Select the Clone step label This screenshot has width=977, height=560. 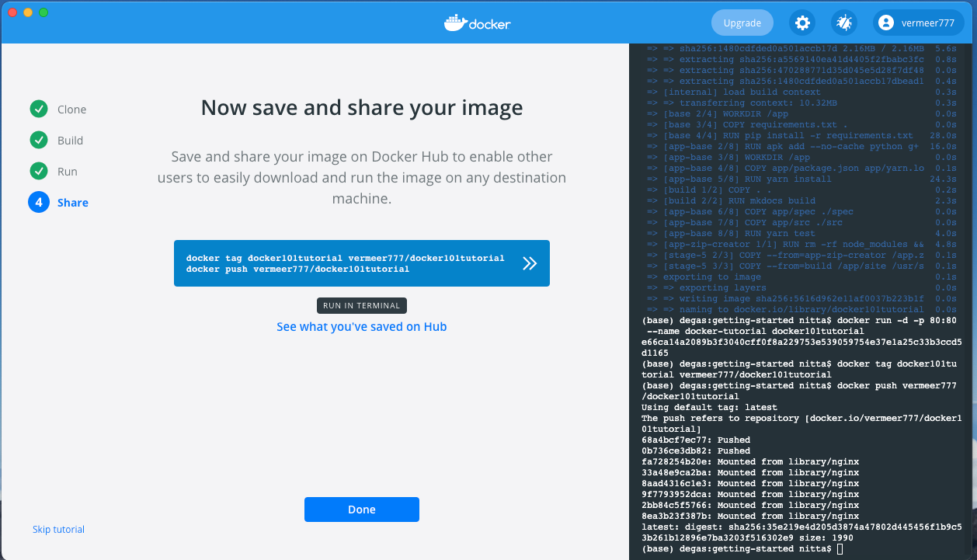pyautogui.click(x=72, y=110)
